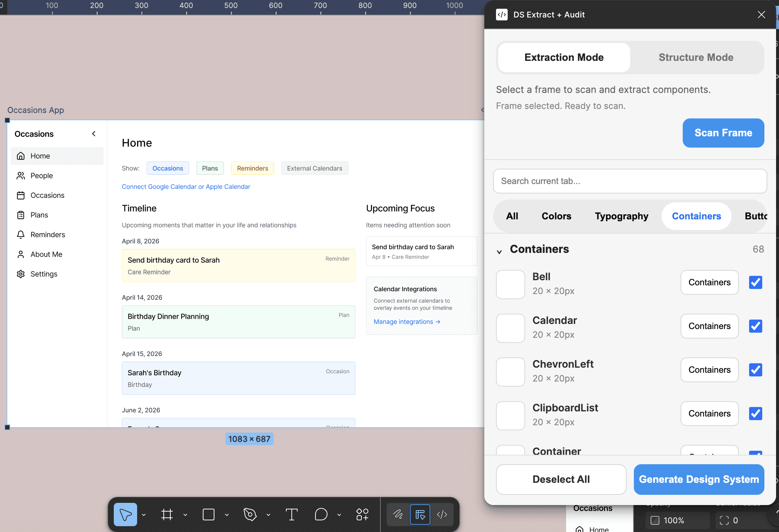This screenshot has width=779, height=532.
Task: Click the Search current tab field
Action: 630,181
